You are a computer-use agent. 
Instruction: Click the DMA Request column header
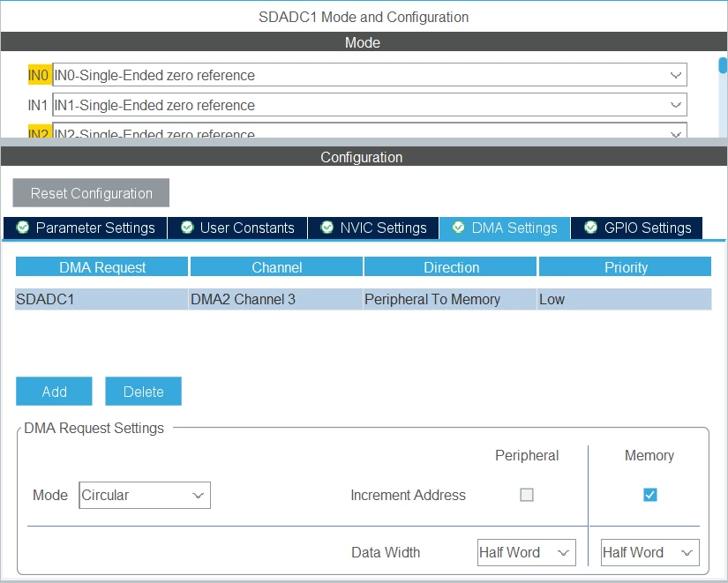pyautogui.click(x=101, y=267)
